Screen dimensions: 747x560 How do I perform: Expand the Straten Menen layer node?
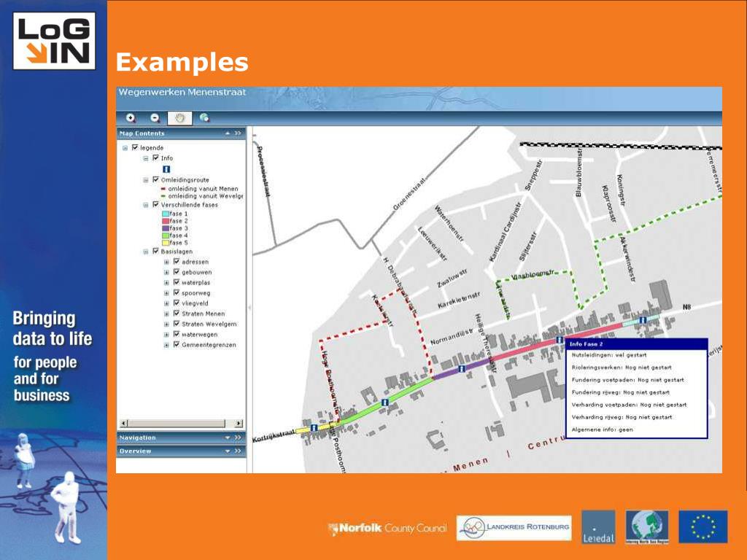[x=167, y=314]
